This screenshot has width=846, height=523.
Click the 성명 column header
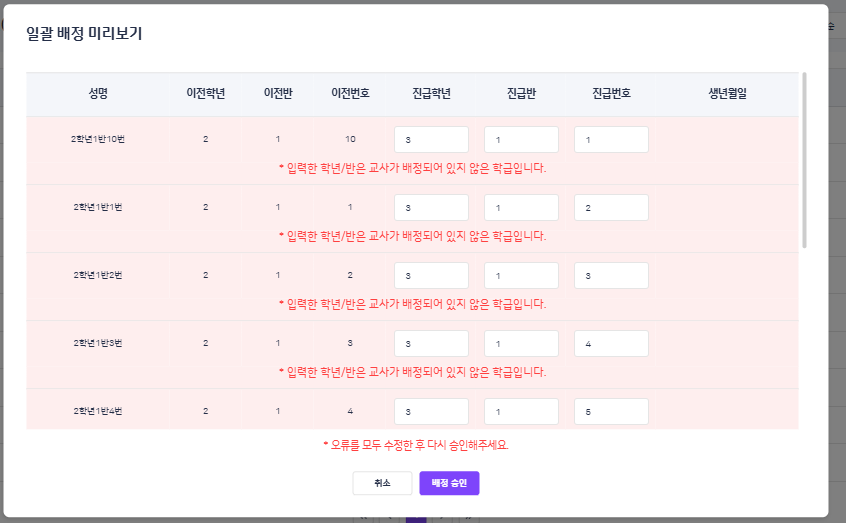[98, 94]
